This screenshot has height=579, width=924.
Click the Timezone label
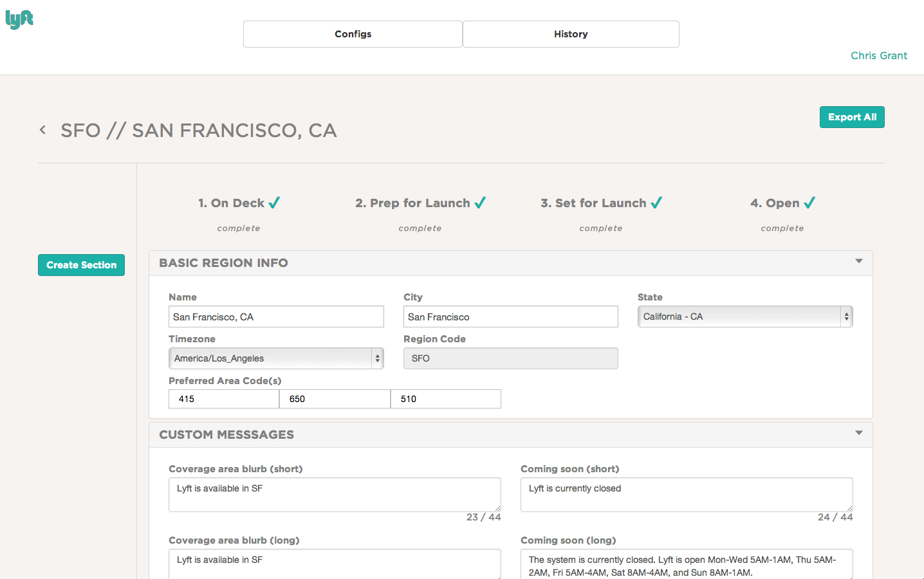tap(192, 339)
